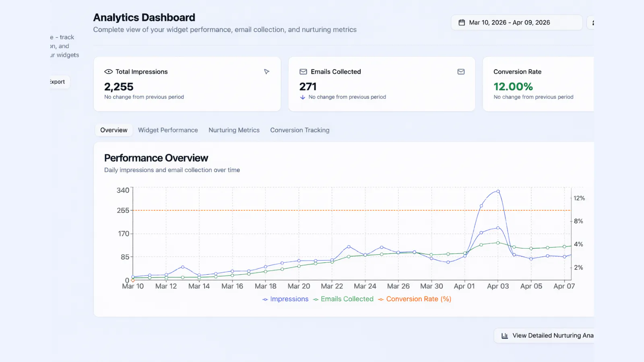The height and width of the screenshot is (362, 644).
Task: Click the Mar 24 axis label
Action: tap(365, 286)
